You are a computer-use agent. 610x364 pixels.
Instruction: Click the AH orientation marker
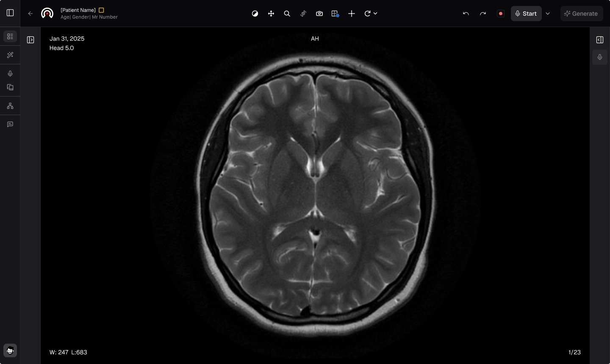(x=315, y=39)
